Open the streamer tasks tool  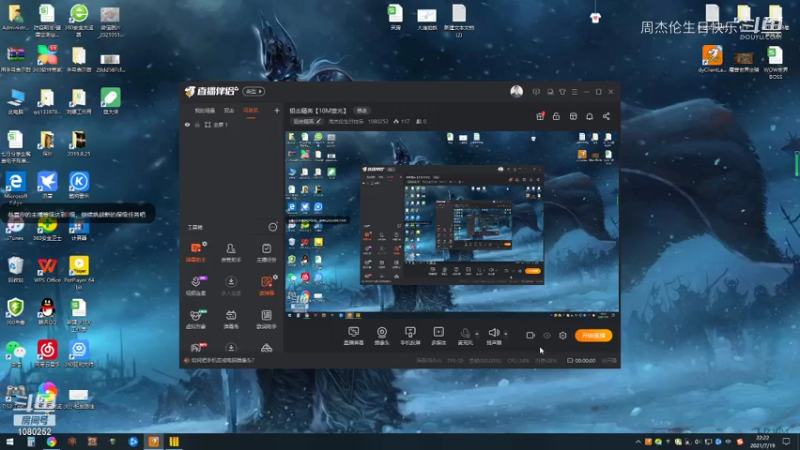(x=266, y=253)
